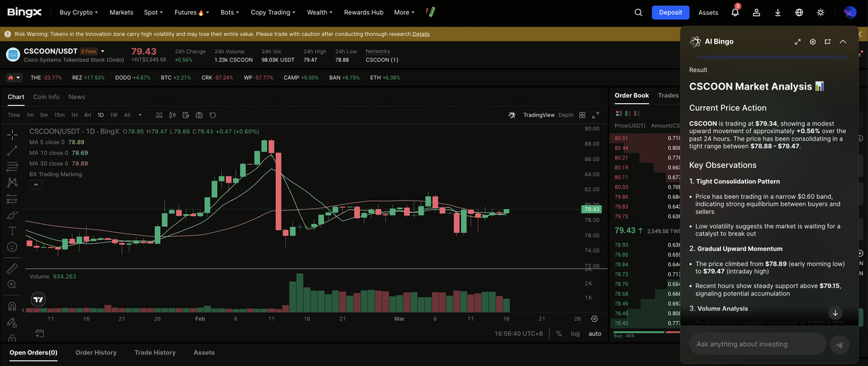Collapse the indicator legend chevron
Image resolution: width=868 pixels, height=366 pixels.
point(35,185)
